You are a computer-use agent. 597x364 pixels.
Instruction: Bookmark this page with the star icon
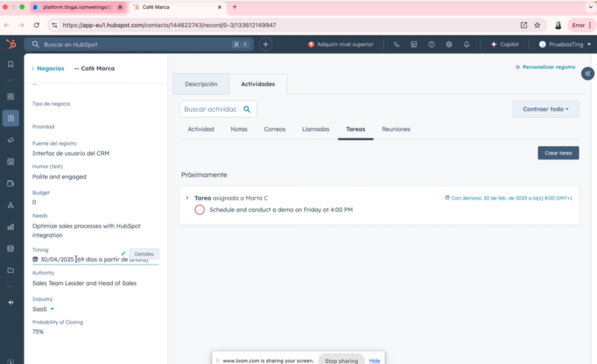537,25
